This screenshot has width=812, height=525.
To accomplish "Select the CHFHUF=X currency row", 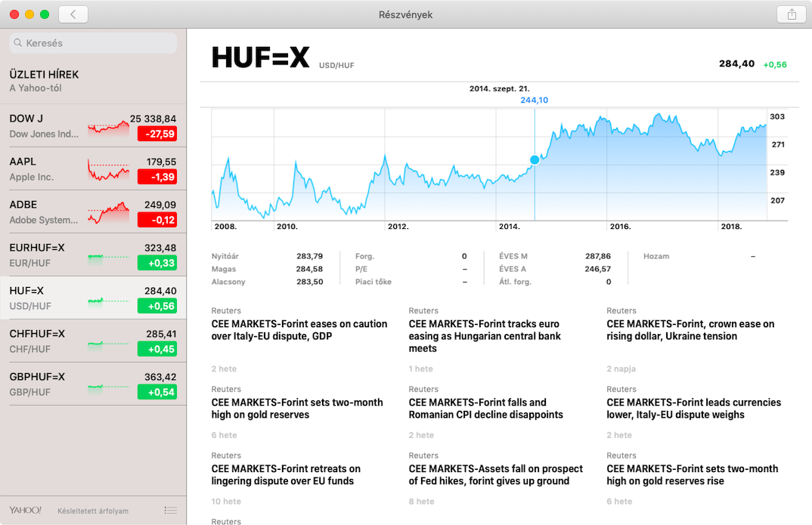I will point(93,341).
